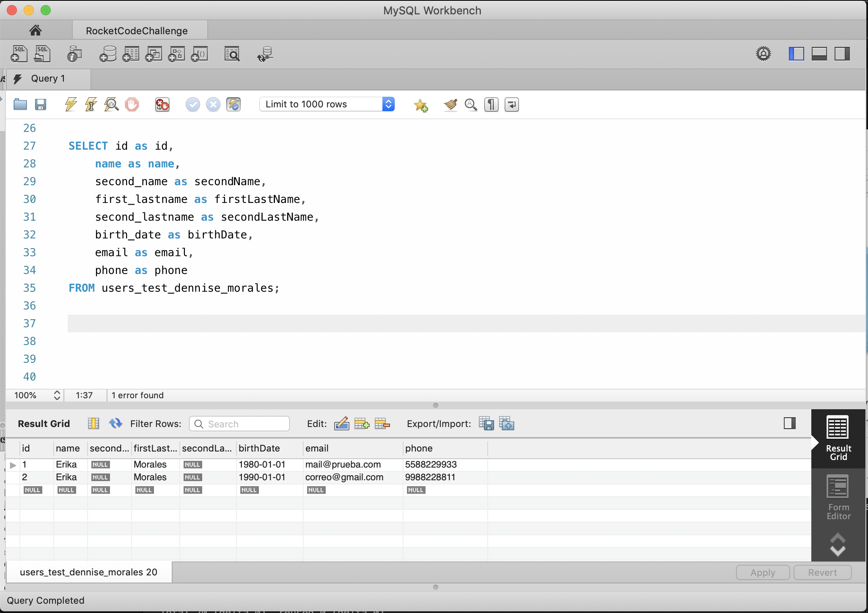Screen dimensions: 868x613
Task: Stop the running query with the stop icon
Action: tap(132, 104)
